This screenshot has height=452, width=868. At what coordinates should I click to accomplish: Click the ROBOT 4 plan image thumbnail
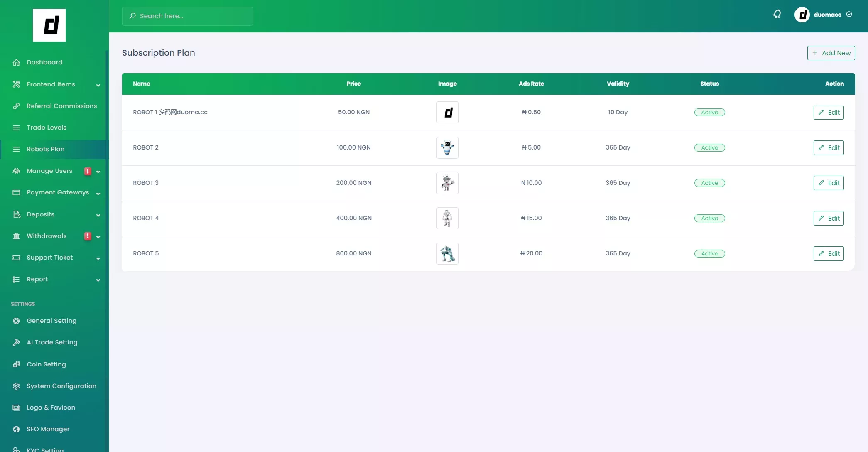pyautogui.click(x=447, y=218)
